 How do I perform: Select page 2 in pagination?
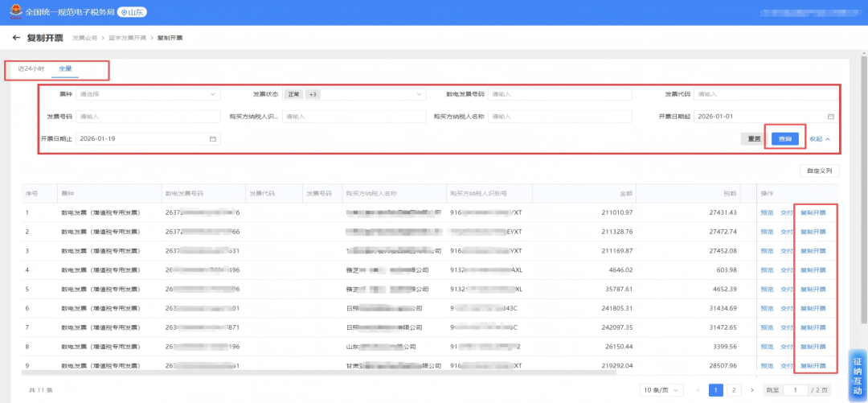pos(734,390)
